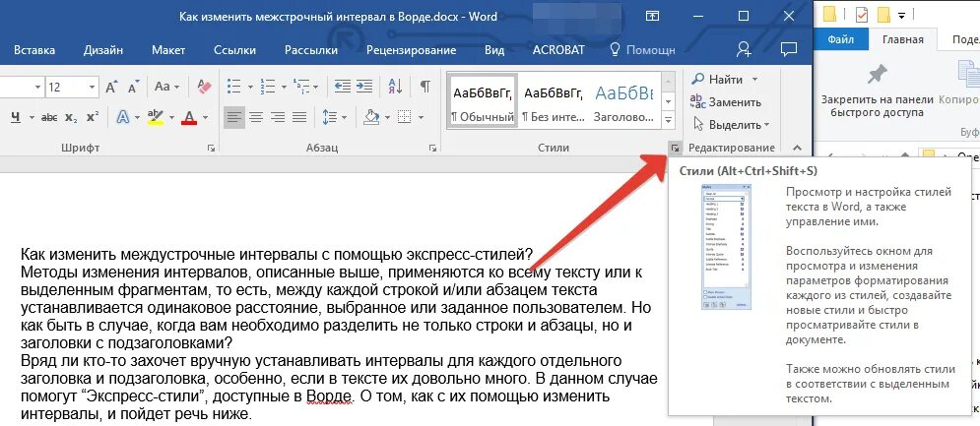Increase paragraph indent
Viewport: 980px width, 426px height.
[364, 87]
